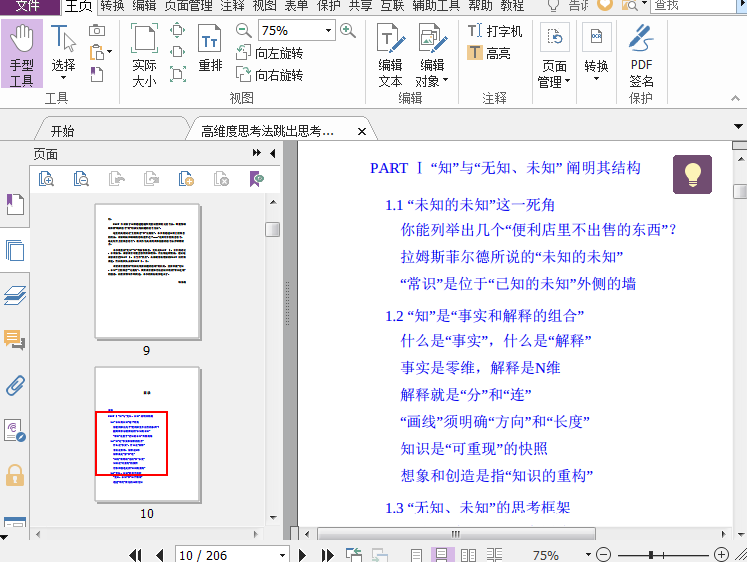Screen dimensions: 747x562
Task: Open the clipboard paste icon
Action: tap(97, 52)
